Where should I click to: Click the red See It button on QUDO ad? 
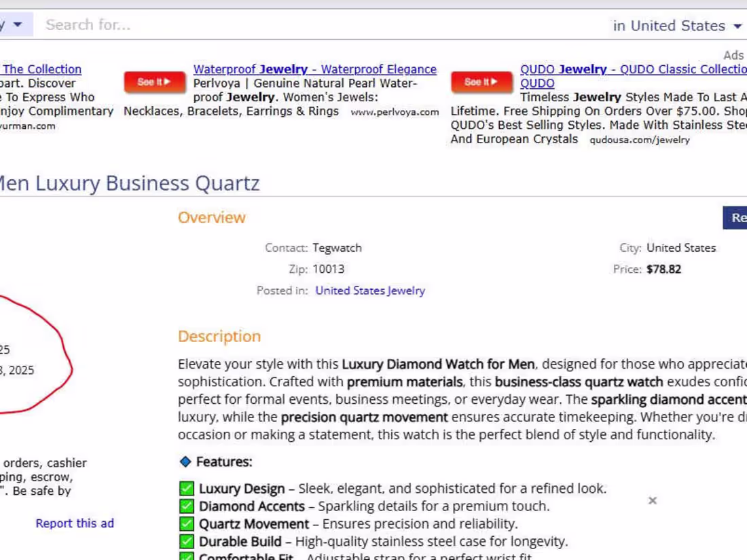pos(481,82)
